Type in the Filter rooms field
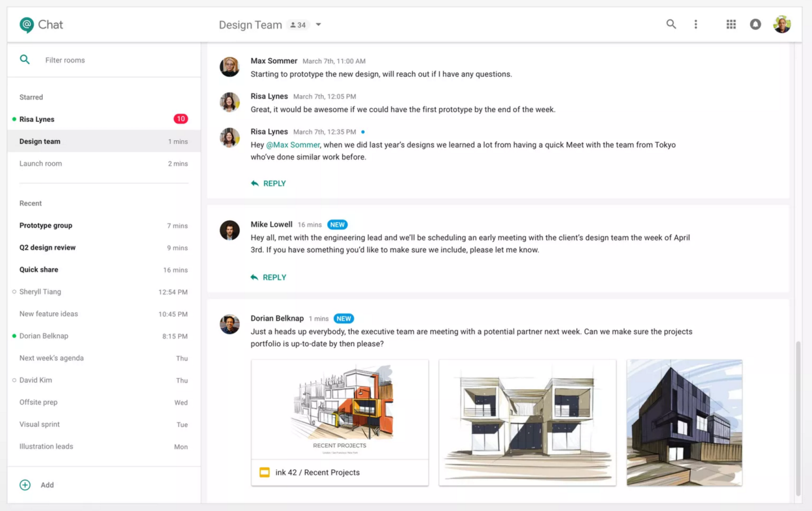Image resolution: width=812 pixels, height=511 pixels. click(x=113, y=60)
